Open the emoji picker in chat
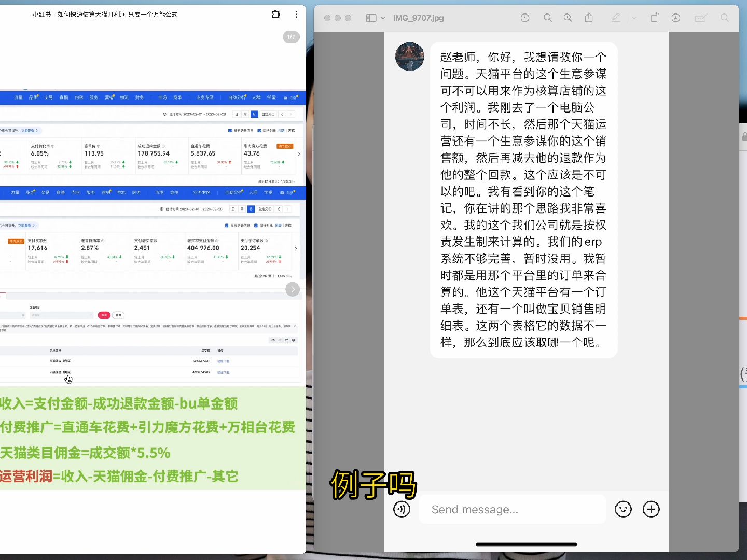Viewport: 747px width, 560px height. tap(623, 509)
